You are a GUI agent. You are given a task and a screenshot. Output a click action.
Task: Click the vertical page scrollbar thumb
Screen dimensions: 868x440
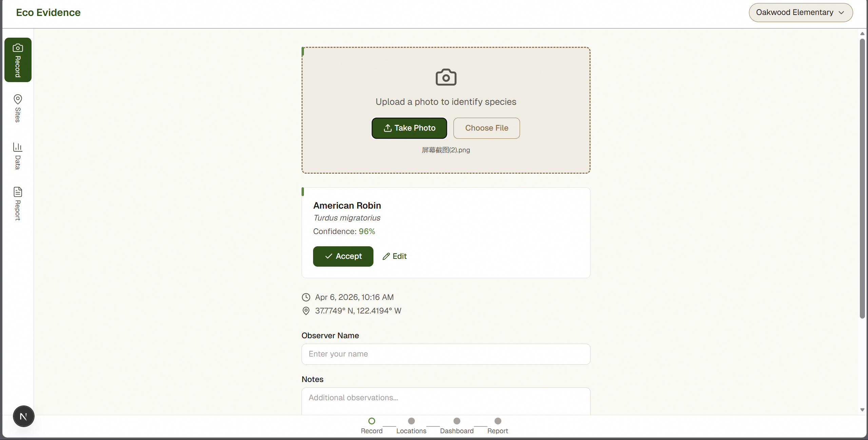click(x=862, y=178)
